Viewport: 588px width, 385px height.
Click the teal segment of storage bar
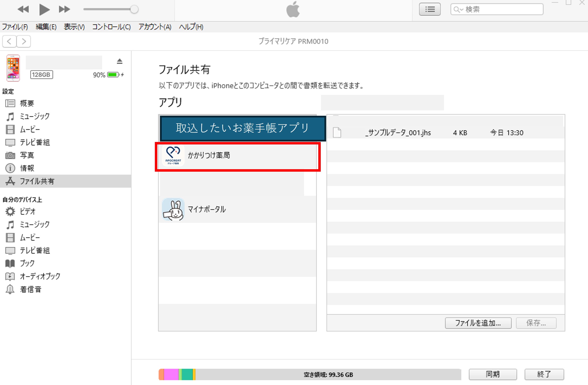click(187, 374)
